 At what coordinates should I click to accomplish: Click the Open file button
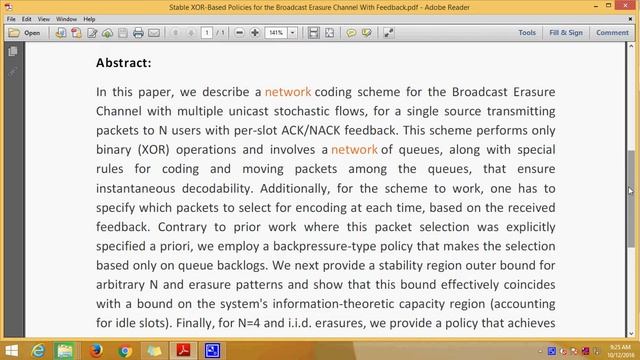click(24, 33)
